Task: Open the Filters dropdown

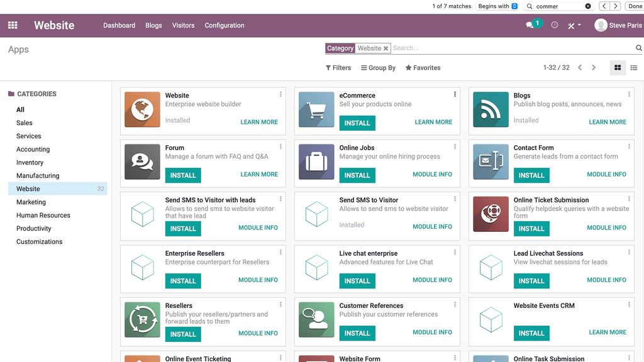Action: click(x=338, y=67)
